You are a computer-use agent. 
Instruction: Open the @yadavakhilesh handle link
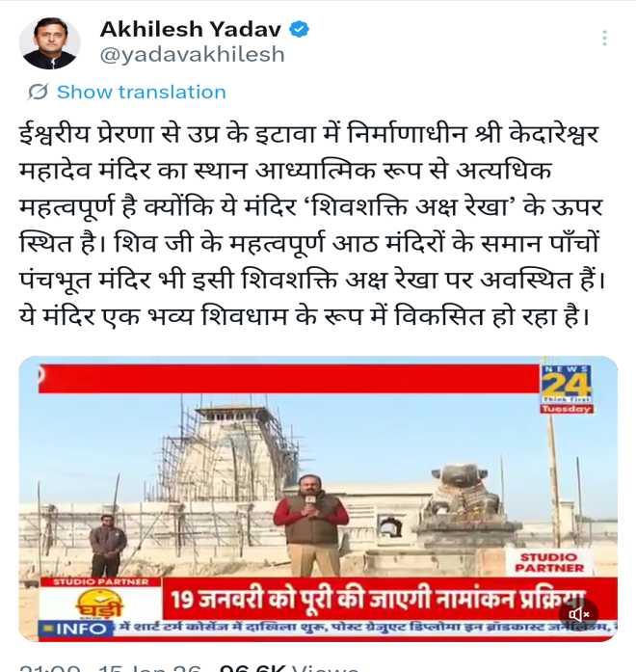pyautogui.click(x=193, y=54)
